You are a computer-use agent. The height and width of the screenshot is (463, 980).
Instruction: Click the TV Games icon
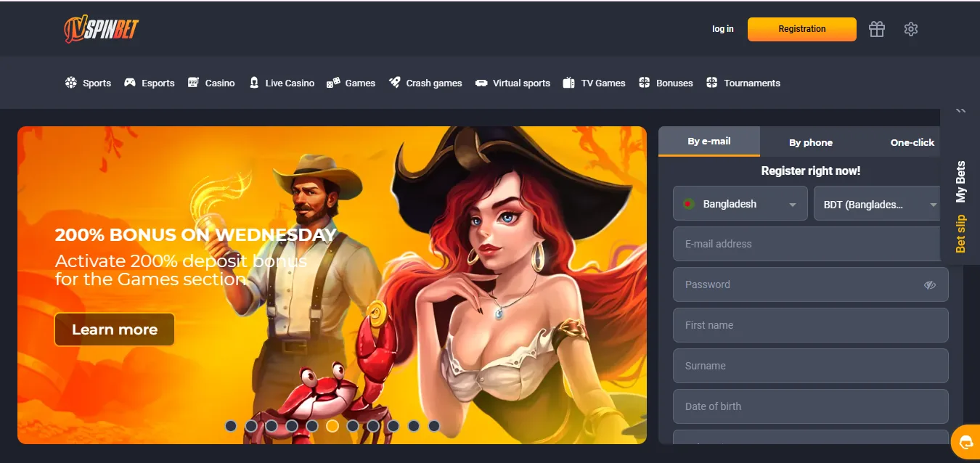[569, 83]
